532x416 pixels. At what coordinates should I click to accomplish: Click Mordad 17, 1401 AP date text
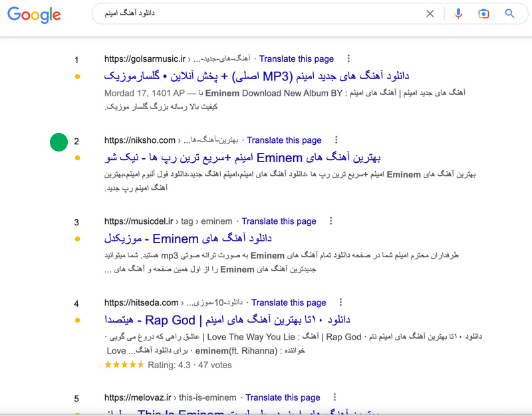(x=144, y=93)
